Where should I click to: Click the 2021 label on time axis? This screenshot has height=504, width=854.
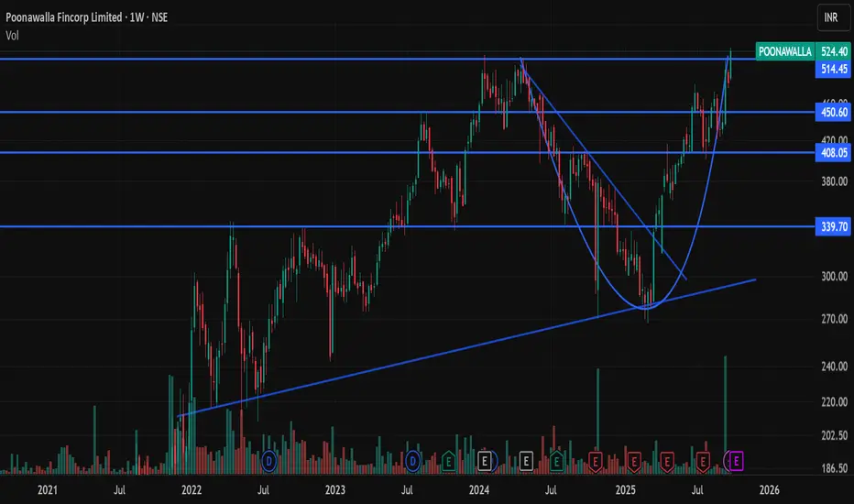pyautogui.click(x=48, y=490)
